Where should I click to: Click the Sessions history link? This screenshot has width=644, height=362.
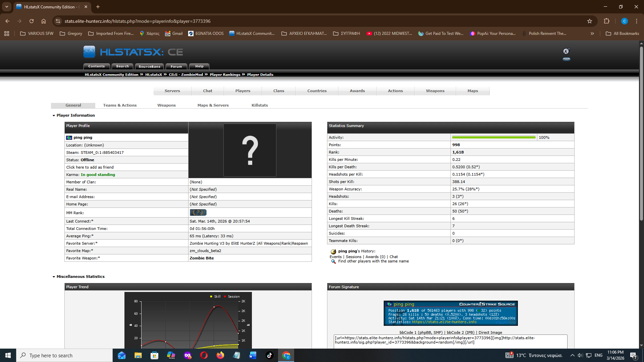[x=354, y=257]
